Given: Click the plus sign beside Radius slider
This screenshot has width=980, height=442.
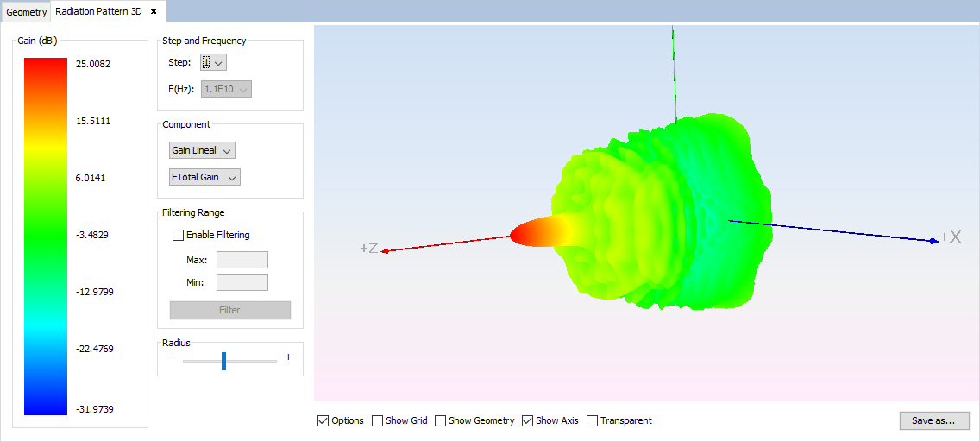Looking at the screenshot, I should click(x=288, y=357).
